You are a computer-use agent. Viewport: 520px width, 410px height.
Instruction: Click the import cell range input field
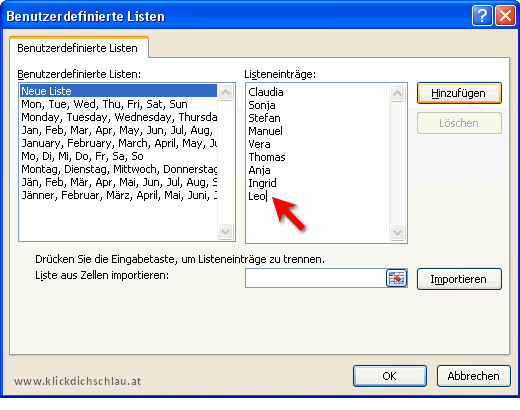(x=316, y=278)
